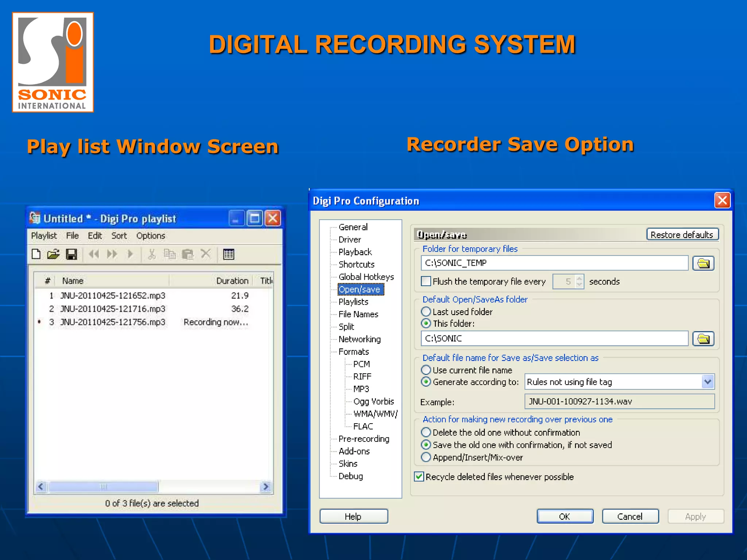
Task: Click the C:\SONIC folder input field
Action: pos(554,338)
